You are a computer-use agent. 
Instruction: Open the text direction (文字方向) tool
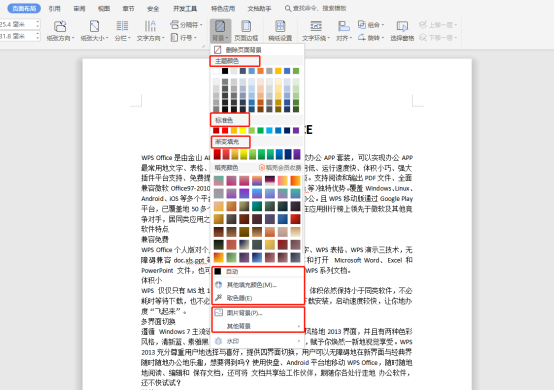pyautogui.click(x=151, y=30)
